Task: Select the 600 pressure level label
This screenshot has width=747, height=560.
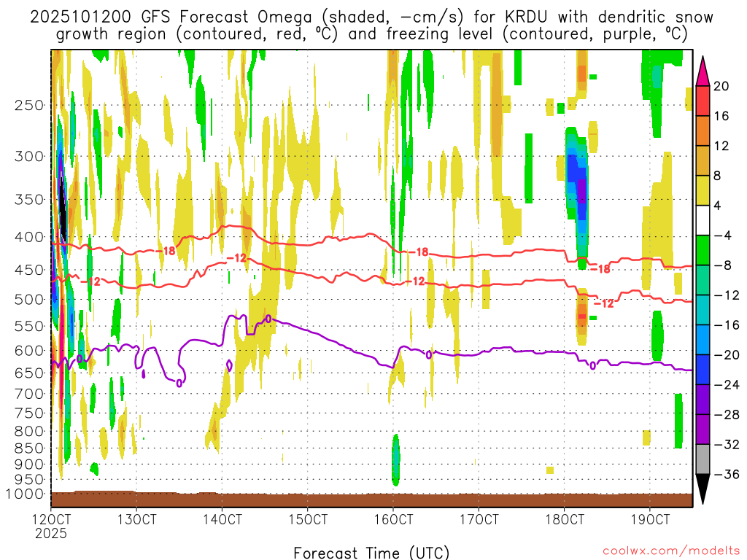Action: pyautogui.click(x=29, y=351)
